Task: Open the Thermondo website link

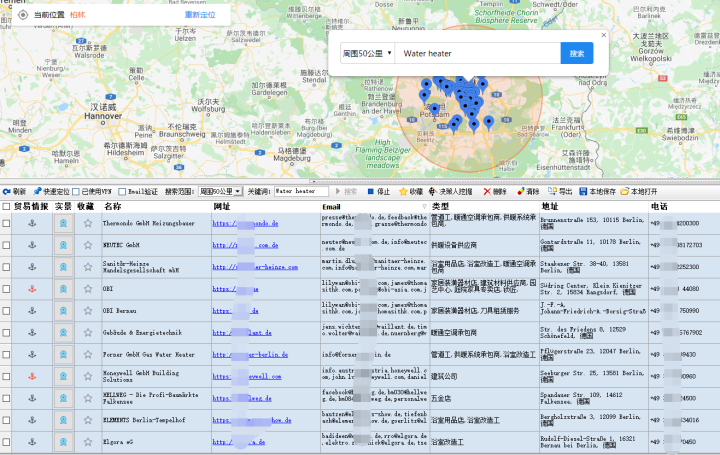Action: point(245,223)
